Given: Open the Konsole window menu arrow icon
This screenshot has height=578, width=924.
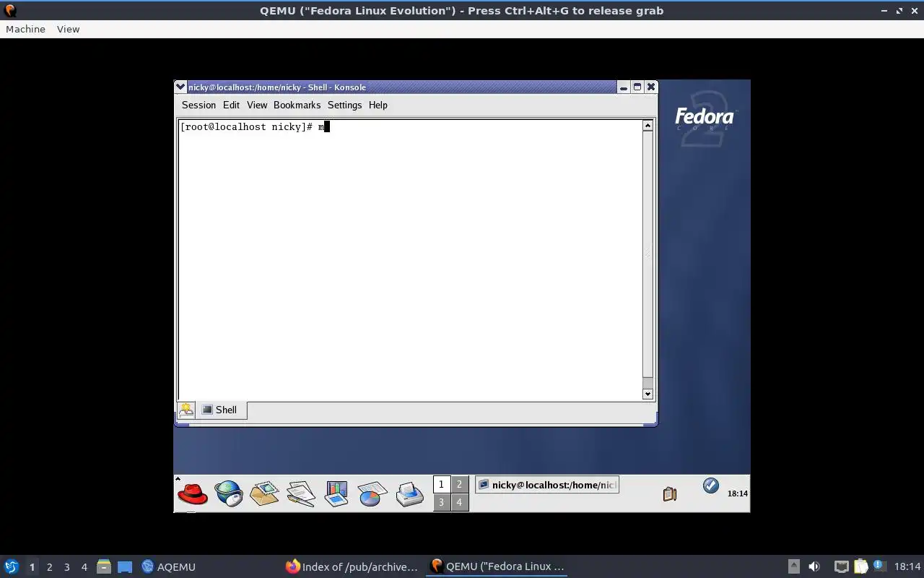Looking at the screenshot, I should 180,87.
